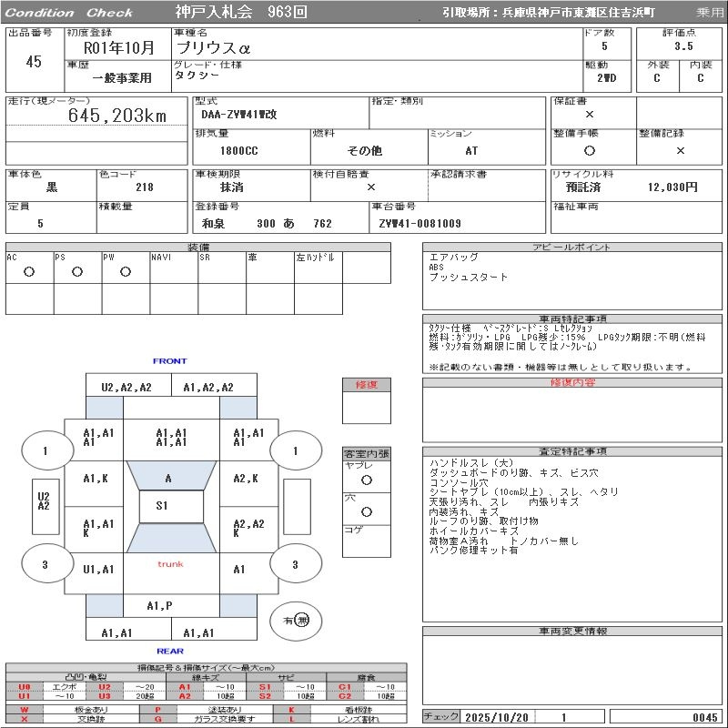Click the AC equipment circle mark
728x728 pixels.
(29, 271)
